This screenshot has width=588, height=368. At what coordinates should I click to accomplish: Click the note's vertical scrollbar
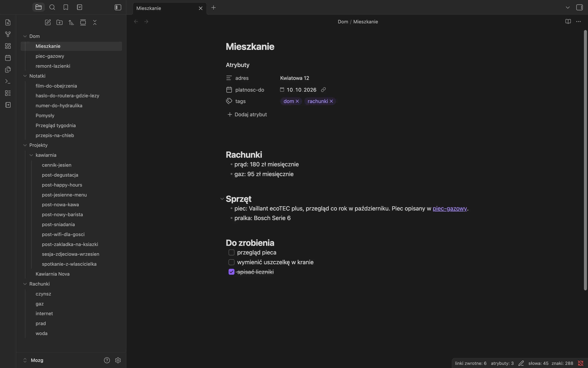(x=585, y=160)
